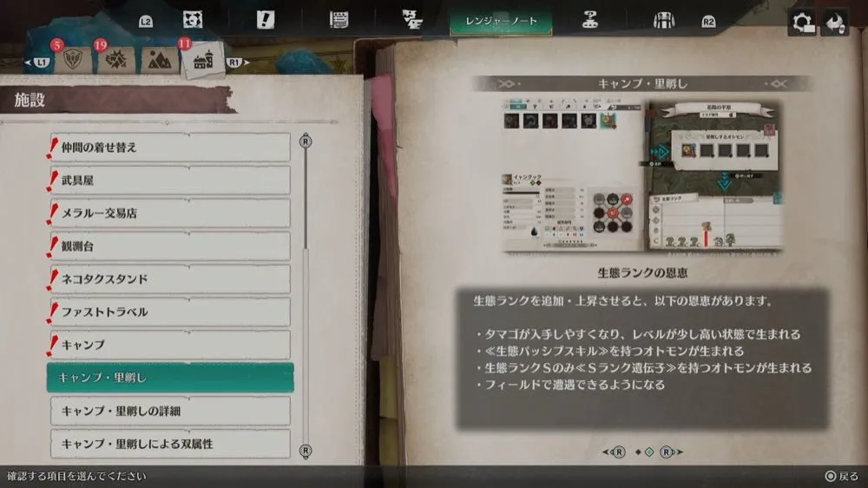Open the monster face icon in top menu
The image size is (868, 488).
pyautogui.click(x=193, y=20)
